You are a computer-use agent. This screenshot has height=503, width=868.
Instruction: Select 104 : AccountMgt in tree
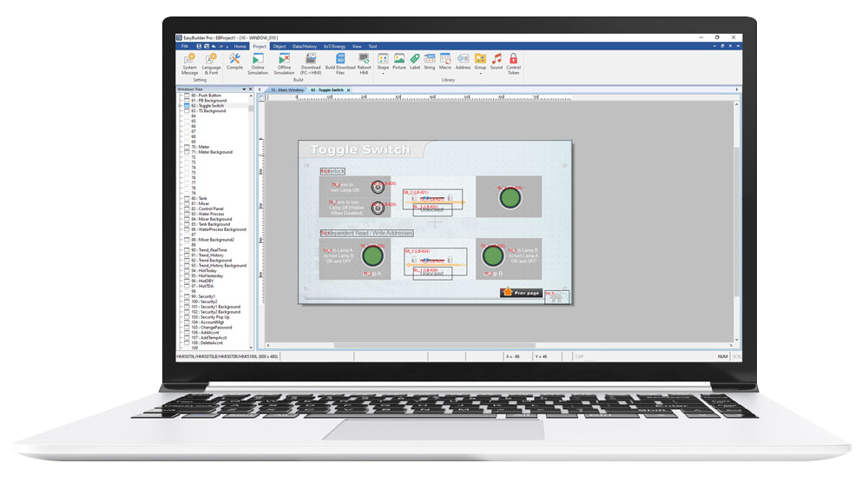tap(207, 321)
